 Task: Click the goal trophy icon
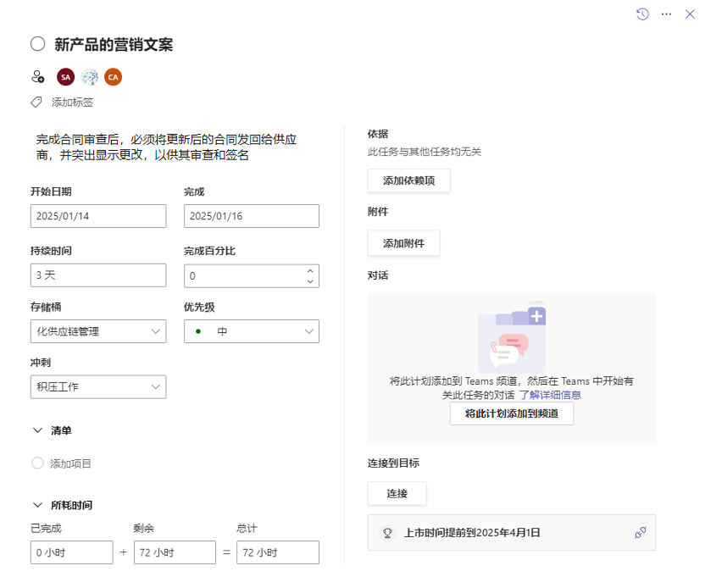click(387, 533)
